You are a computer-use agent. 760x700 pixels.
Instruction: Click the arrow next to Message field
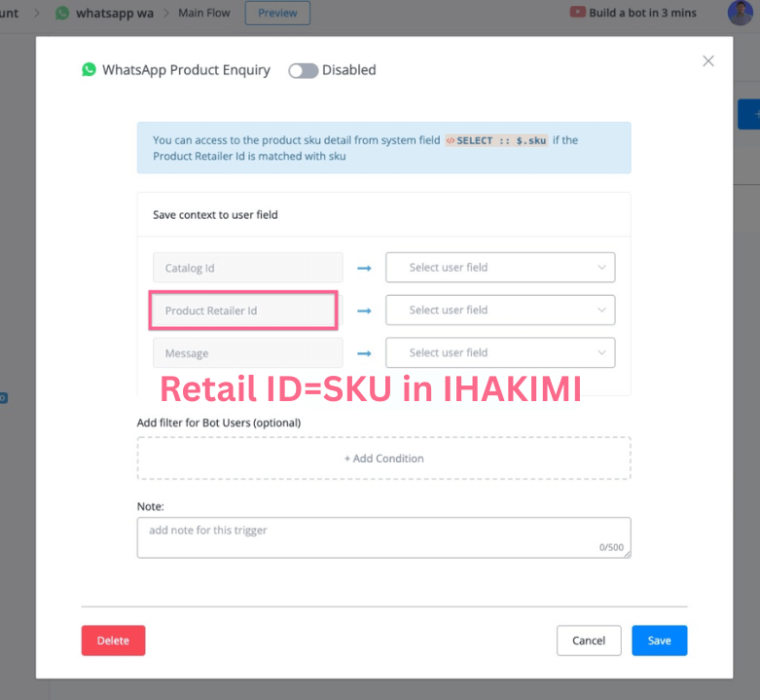click(x=365, y=353)
